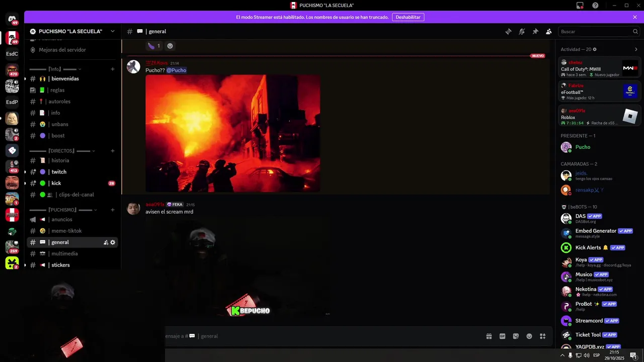Screen dimensions: 644x362
Task: Open the clips-del-canal channel
Action: (72, 195)
